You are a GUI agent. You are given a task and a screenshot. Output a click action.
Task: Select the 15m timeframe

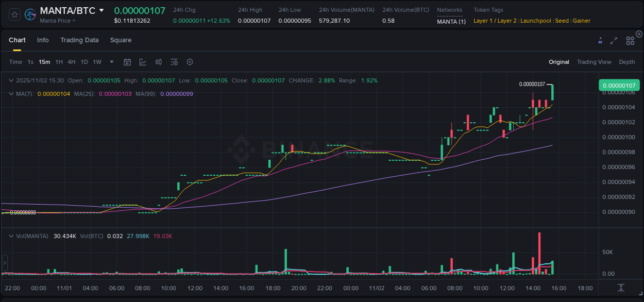[x=44, y=62]
